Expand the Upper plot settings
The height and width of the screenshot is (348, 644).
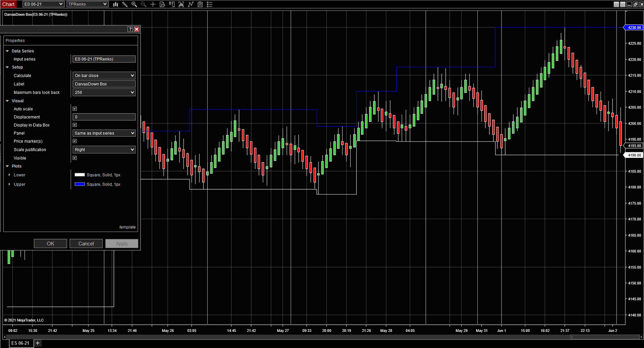tap(9, 184)
